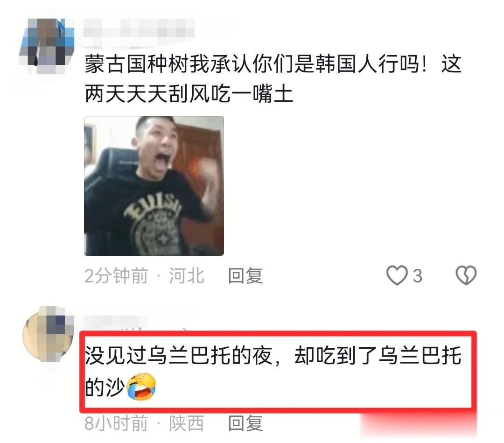Click the highlighted line 没见过乌兰巴托的夜
This screenshot has width=504, height=443.
(179, 355)
